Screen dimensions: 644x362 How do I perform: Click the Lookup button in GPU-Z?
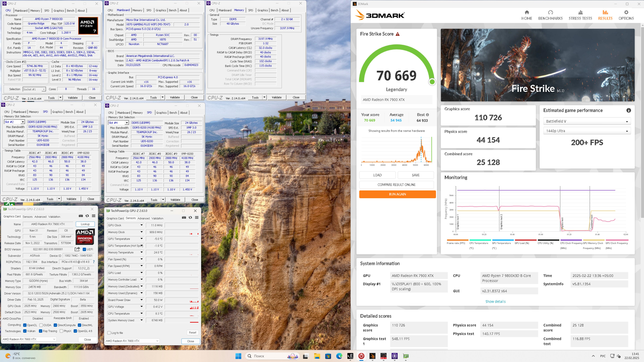point(85,224)
